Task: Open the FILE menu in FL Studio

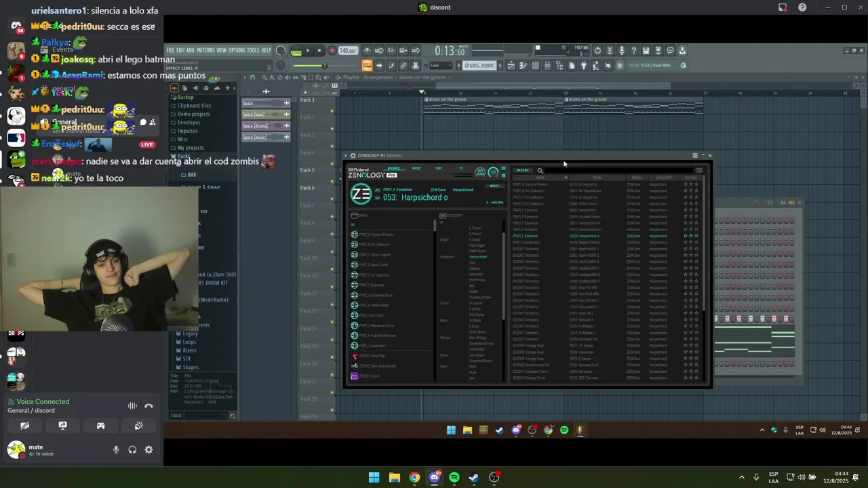Action: (x=170, y=50)
